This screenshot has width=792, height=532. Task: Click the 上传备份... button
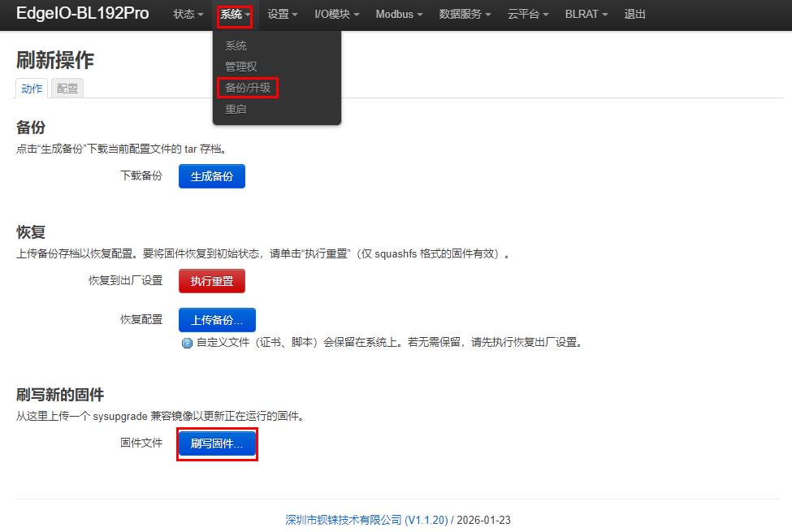[x=217, y=320]
